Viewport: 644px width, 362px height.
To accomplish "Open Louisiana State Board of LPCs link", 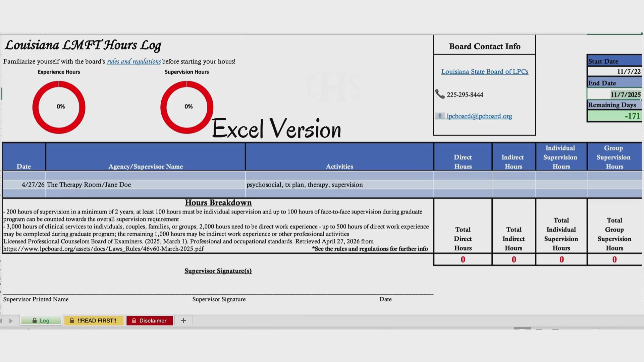I will tap(485, 71).
